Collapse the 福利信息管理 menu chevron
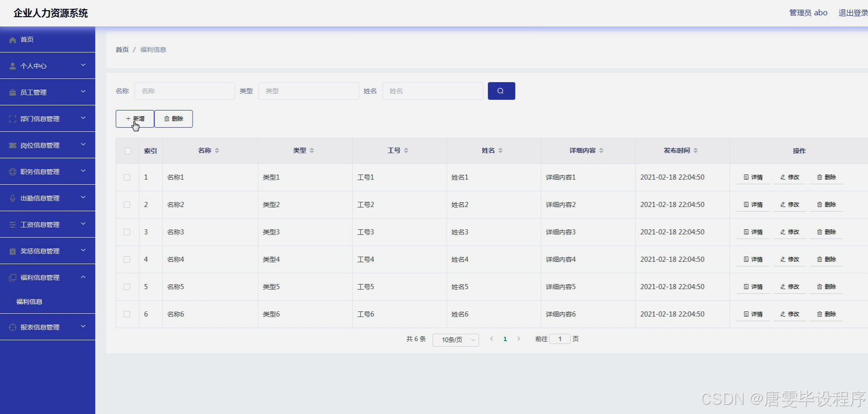Viewport: 868px width, 414px height. 83,277
